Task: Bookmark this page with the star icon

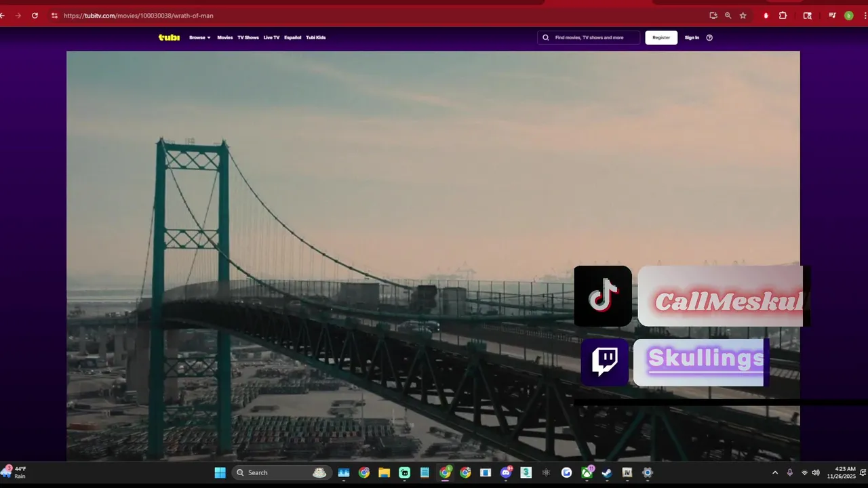Action: click(x=743, y=16)
